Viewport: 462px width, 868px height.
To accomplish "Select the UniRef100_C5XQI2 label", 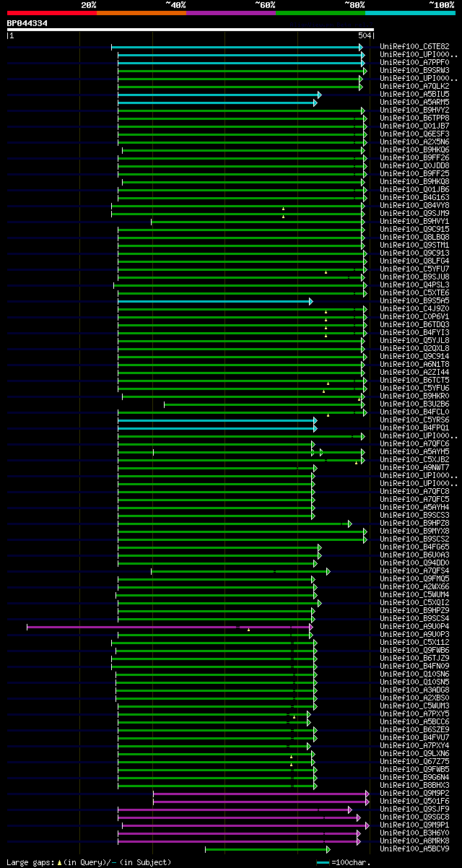I will tap(414, 603).
